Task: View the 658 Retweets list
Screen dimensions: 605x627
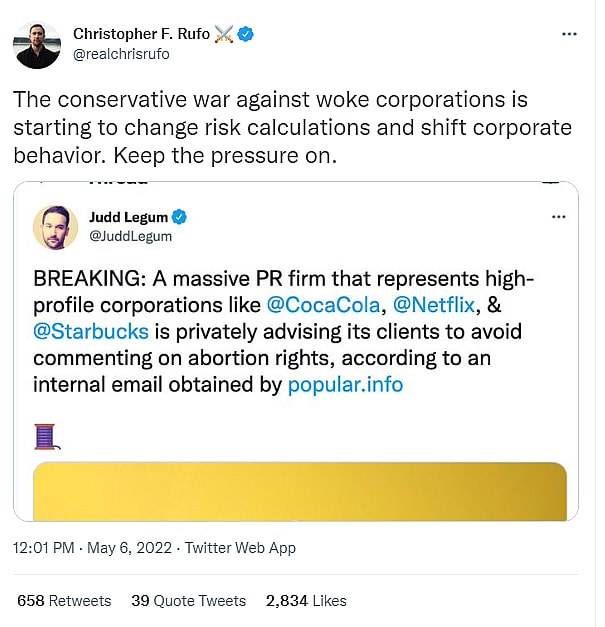Action: pos(64,601)
